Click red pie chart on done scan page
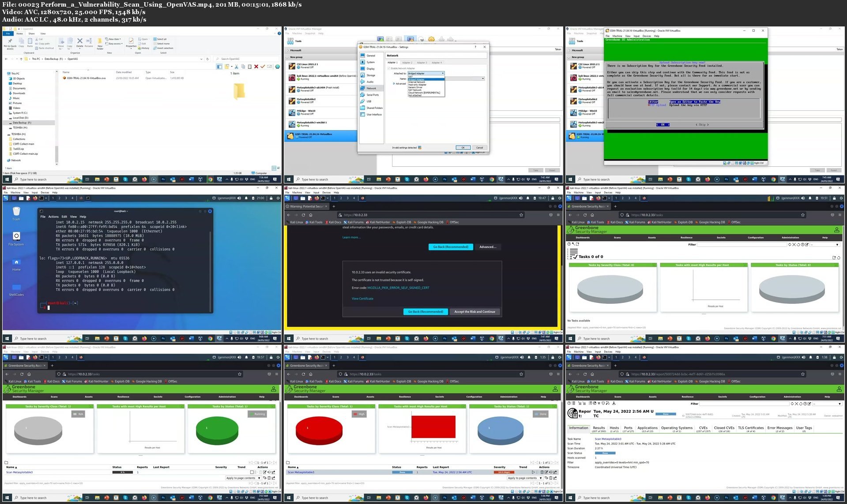The width and height of the screenshot is (847, 504). (x=319, y=431)
